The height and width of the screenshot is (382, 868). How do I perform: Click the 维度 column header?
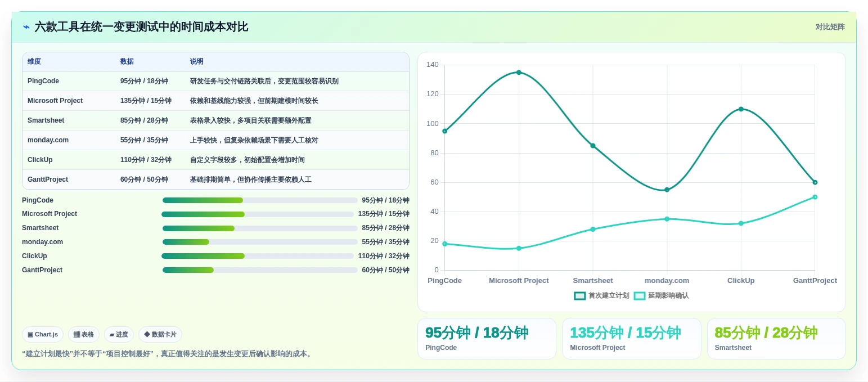(x=34, y=62)
